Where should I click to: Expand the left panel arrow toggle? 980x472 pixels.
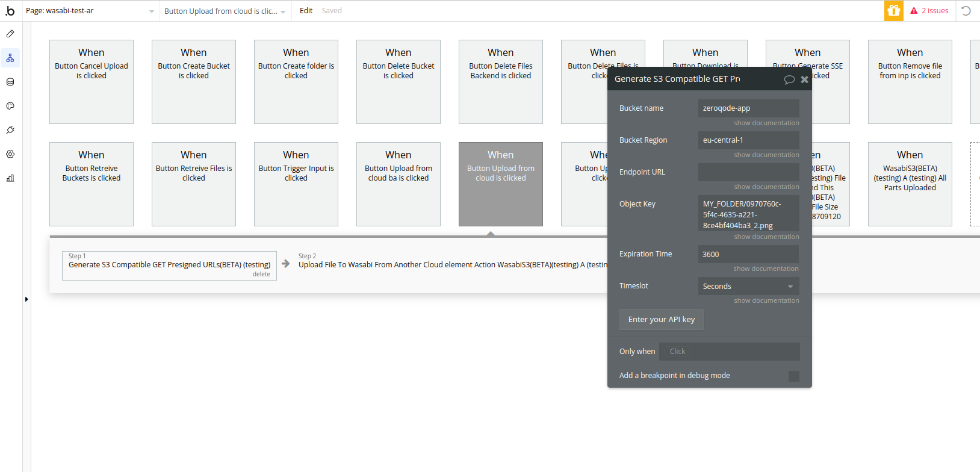click(26, 299)
